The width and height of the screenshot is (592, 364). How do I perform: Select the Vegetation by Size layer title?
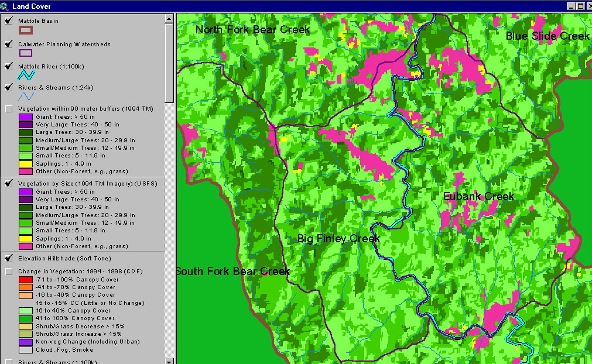(88, 184)
